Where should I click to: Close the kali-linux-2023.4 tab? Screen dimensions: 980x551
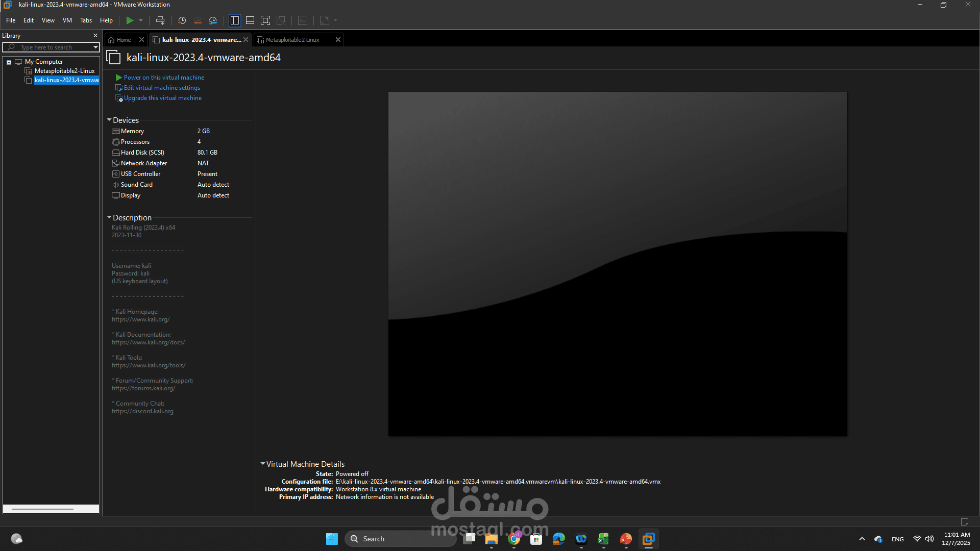(246, 40)
